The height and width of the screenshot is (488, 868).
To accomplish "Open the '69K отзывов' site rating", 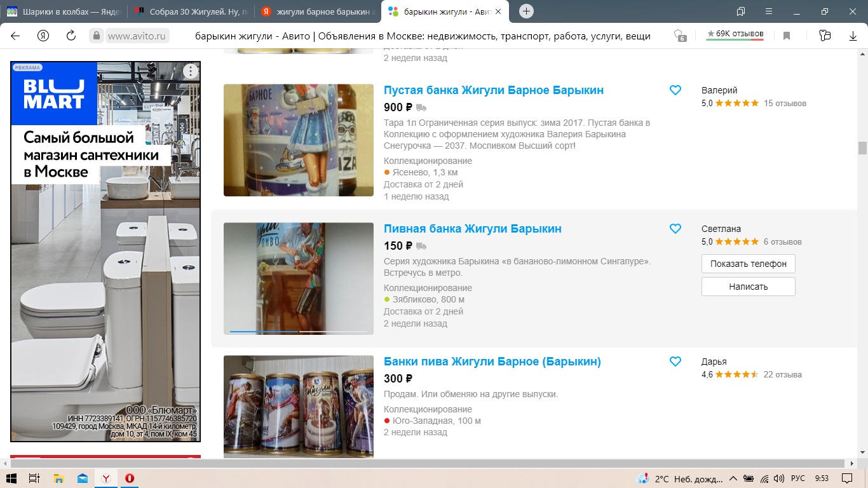I will tap(735, 34).
